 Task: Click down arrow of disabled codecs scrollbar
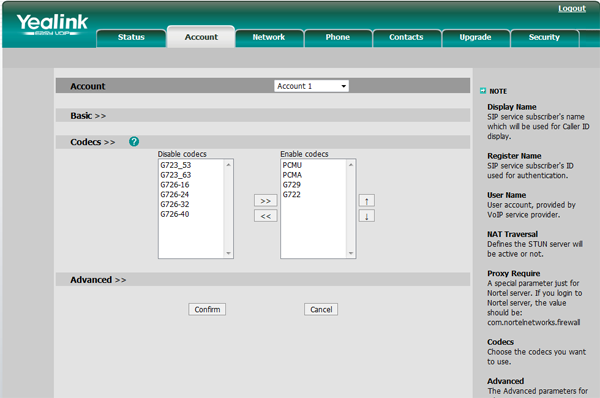(228, 253)
